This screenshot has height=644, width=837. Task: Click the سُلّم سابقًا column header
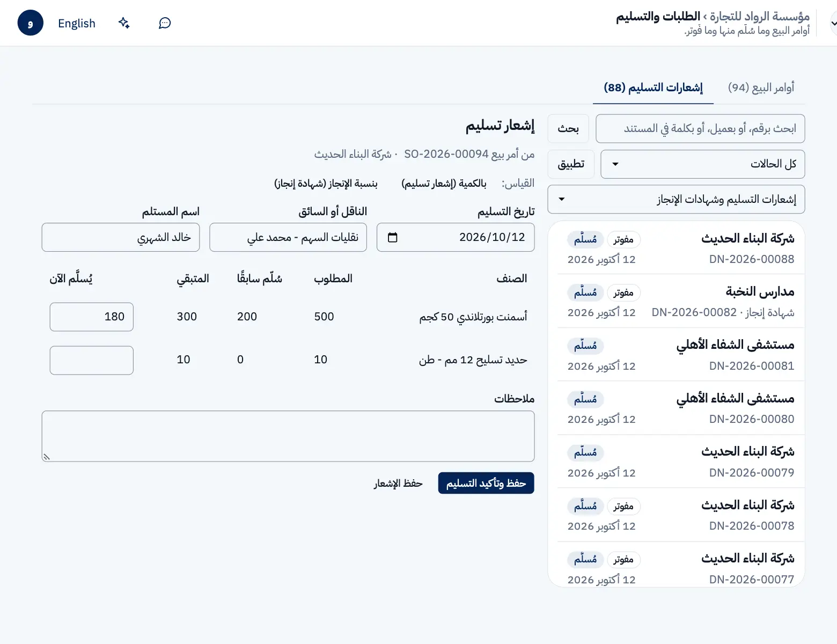click(x=260, y=279)
